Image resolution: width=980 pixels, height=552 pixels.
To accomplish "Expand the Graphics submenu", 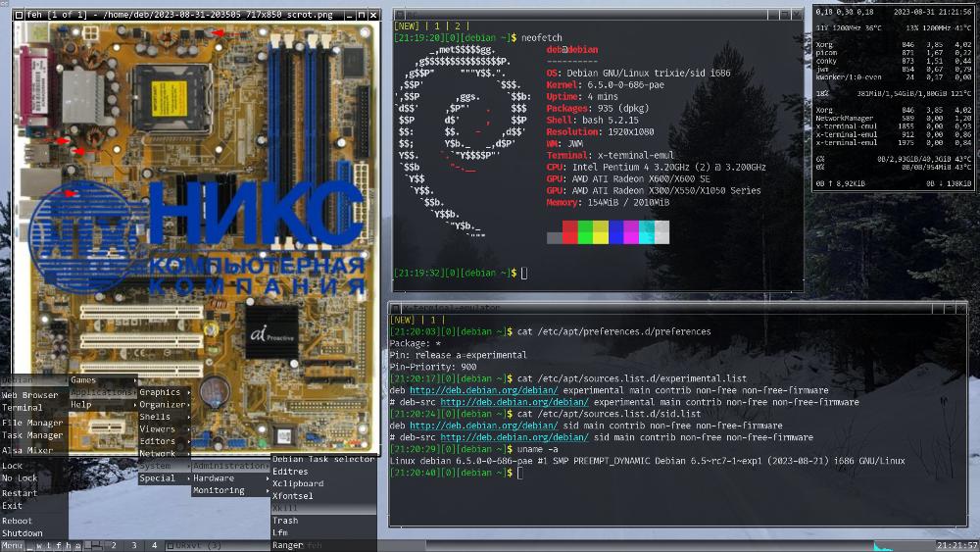I will tap(165, 392).
